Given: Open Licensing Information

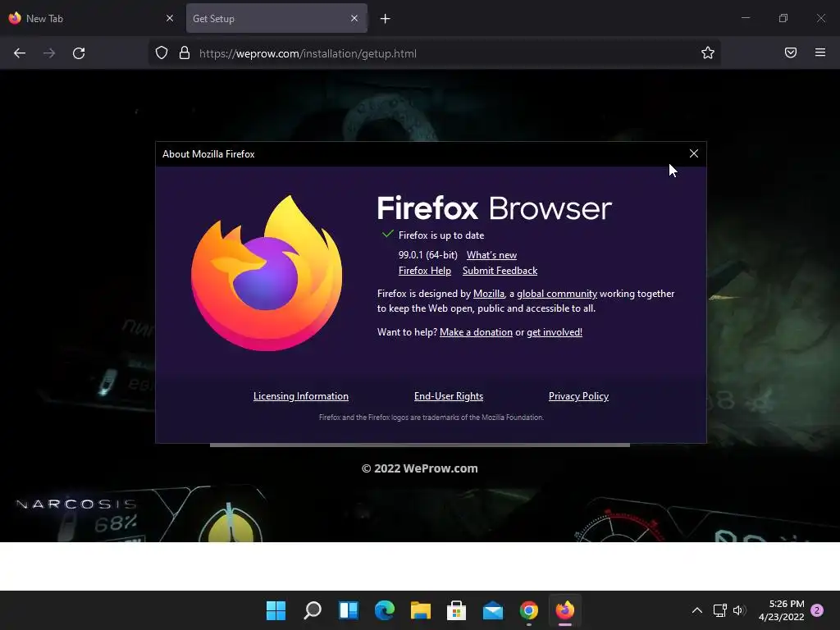Looking at the screenshot, I should pos(301,396).
